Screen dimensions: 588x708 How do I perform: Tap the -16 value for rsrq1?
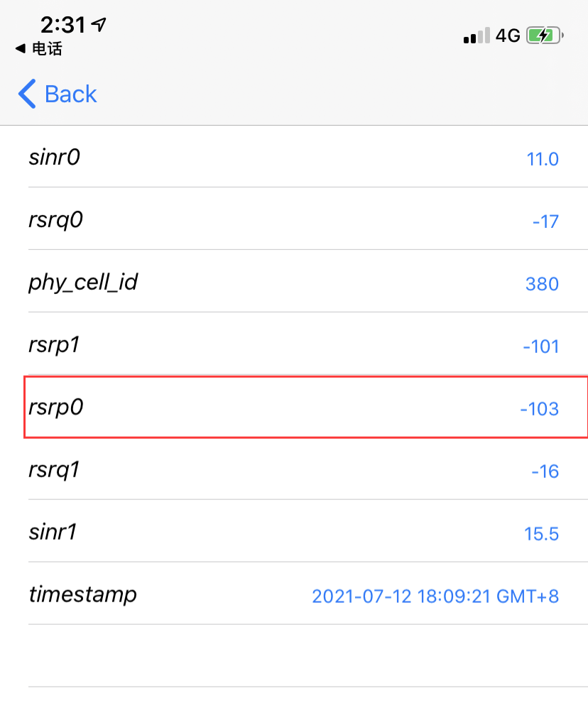click(x=545, y=472)
